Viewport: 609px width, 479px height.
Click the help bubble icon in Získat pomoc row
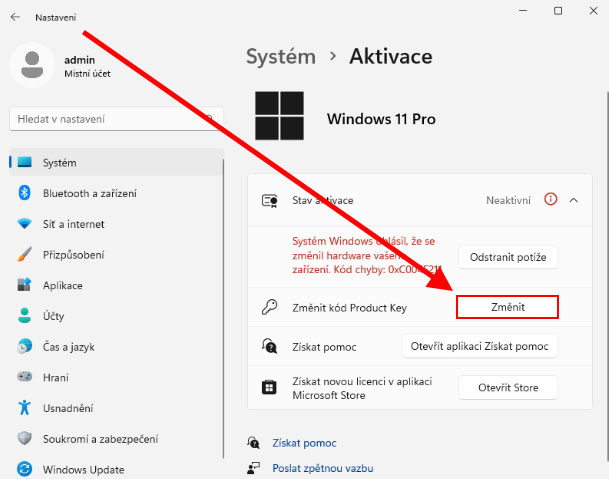point(270,346)
